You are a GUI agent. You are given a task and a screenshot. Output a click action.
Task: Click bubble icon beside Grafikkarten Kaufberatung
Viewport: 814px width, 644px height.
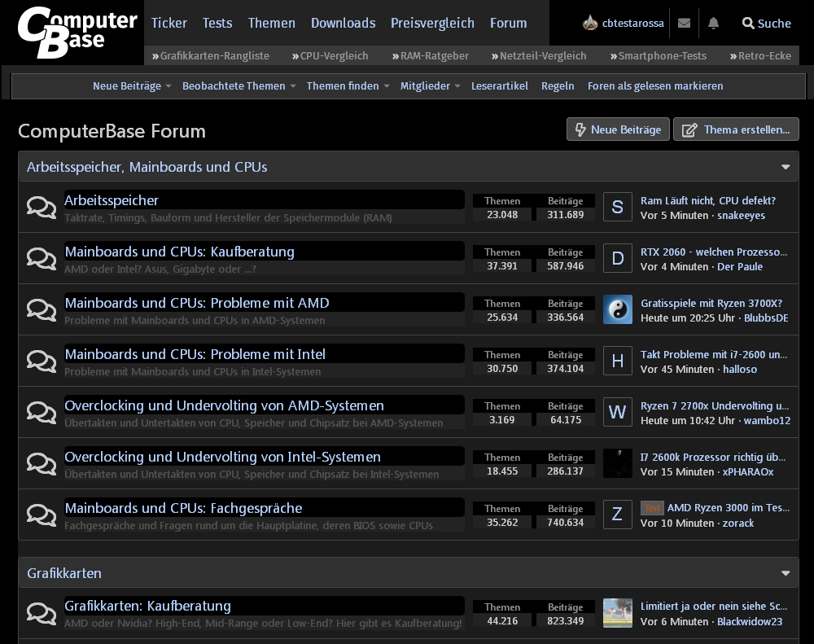point(42,613)
